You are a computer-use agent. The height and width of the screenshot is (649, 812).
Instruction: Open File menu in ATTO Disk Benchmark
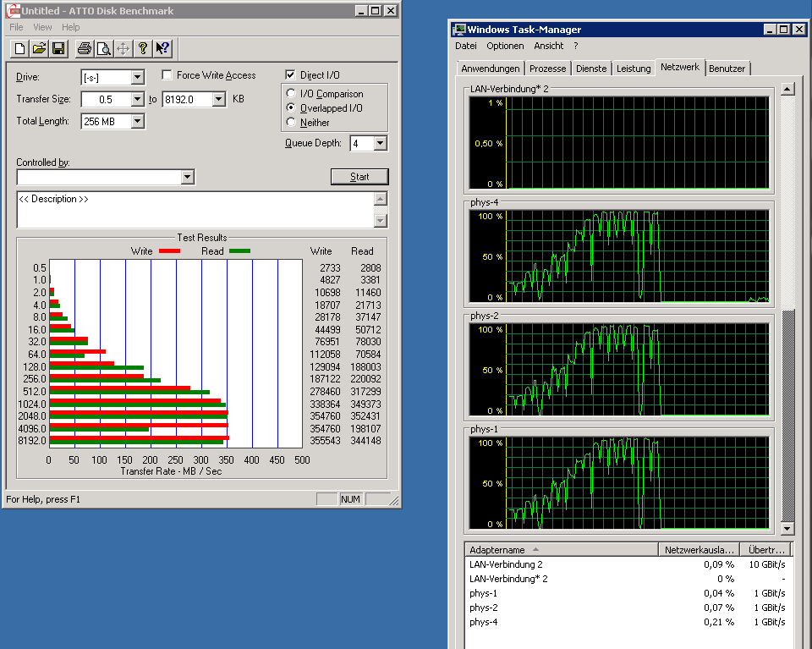[x=16, y=27]
